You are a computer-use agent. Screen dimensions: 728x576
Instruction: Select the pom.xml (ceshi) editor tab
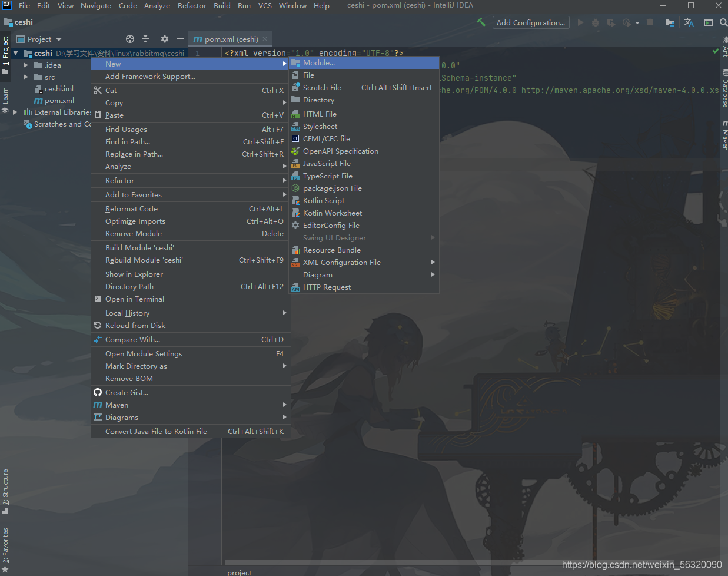coord(230,39)
